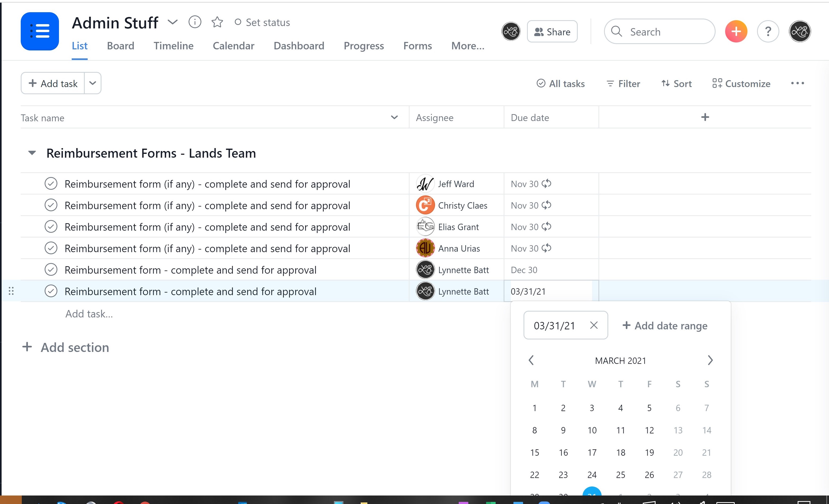Image resolution: width=829 pixels, height=504 pixels.
Task: Click Add date range
Action: click(665, 325)
